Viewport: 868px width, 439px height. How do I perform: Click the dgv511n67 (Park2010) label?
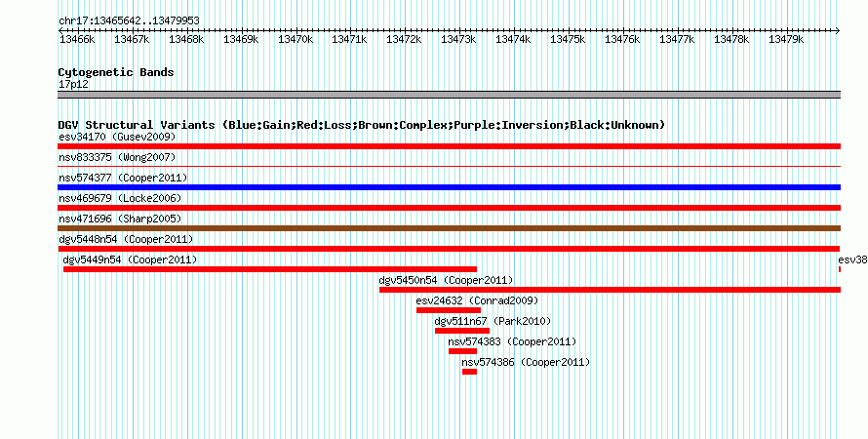click(493, 321)
